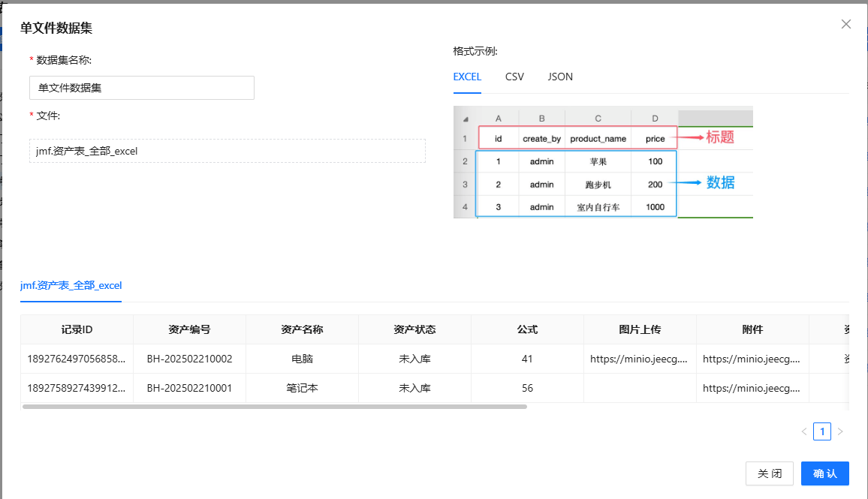868x499 pixels.
Task: Click the 附件 link in the second row
Action: point(752,388)
